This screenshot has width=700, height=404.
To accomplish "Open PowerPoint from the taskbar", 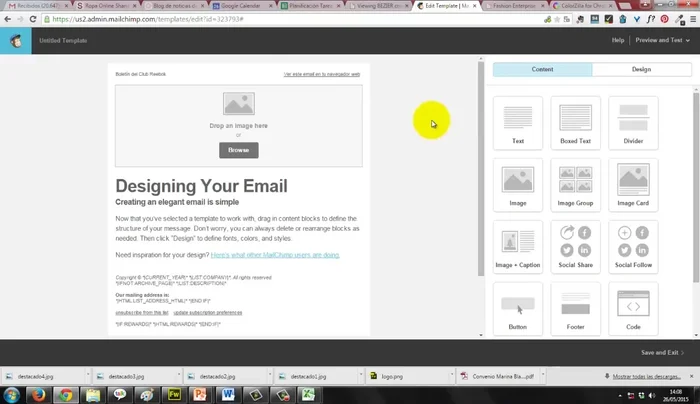I will [200, 395].
